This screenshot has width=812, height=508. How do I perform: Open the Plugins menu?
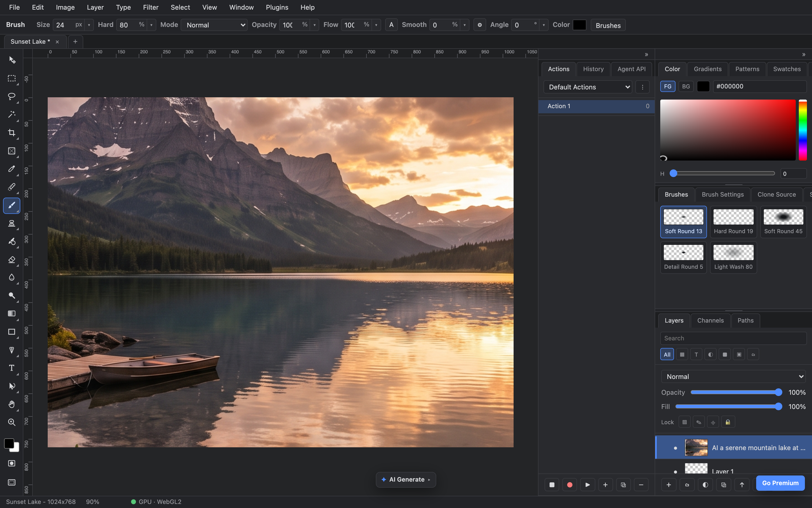pos(277,7)
